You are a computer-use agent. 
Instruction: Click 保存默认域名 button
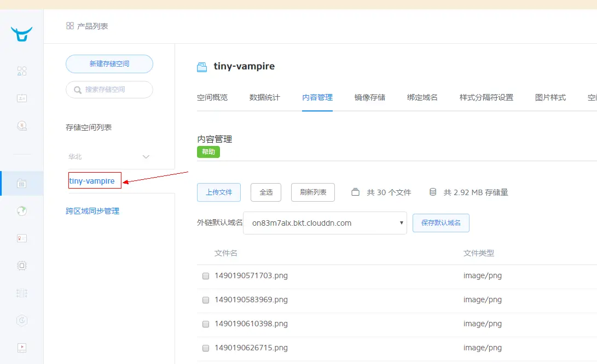pos(441,222)
